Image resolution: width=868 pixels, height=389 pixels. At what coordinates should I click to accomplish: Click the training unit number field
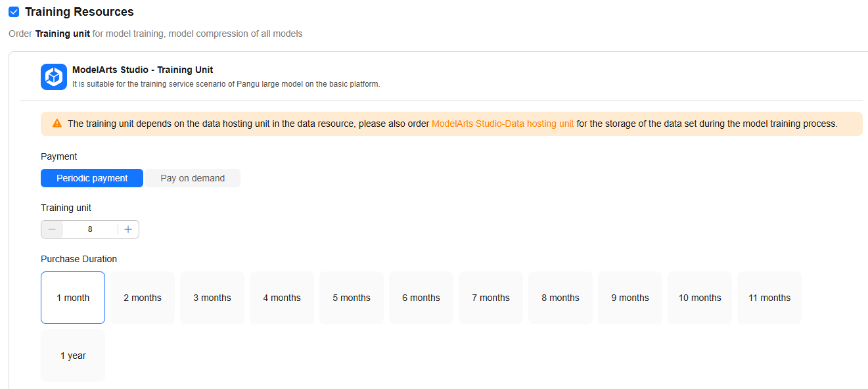pyautogui.click(x=90, y=229)
